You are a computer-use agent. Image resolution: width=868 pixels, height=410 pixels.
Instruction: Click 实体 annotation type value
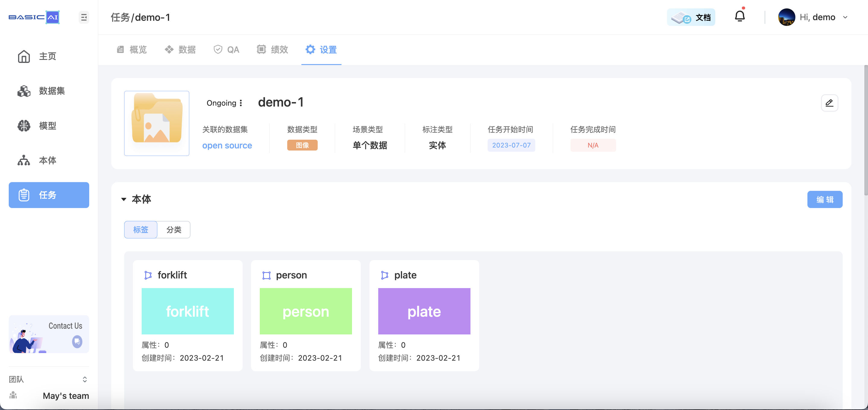coord(437,145)
